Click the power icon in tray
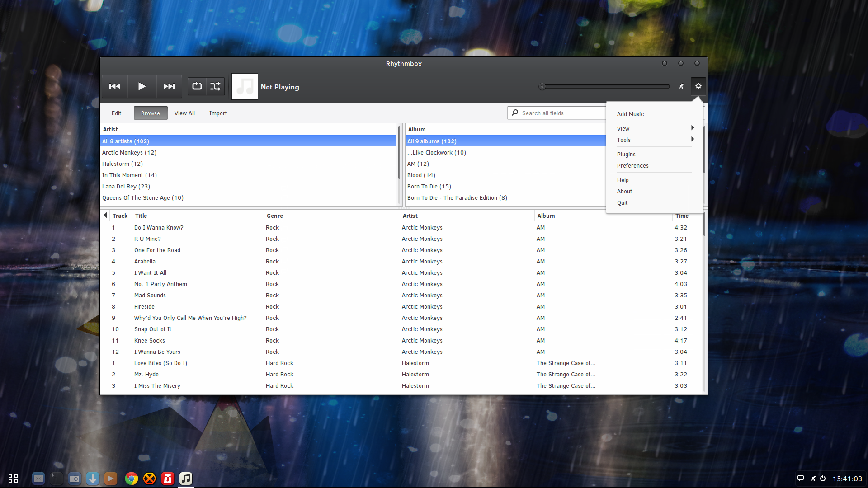 pos(823,479)
